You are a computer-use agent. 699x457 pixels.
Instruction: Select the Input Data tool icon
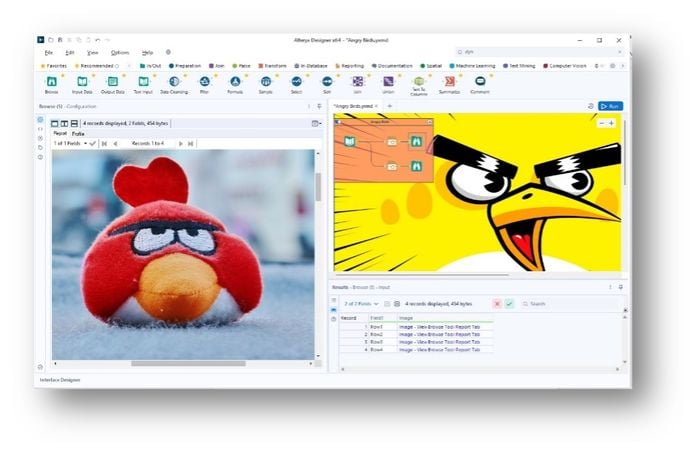82,82
